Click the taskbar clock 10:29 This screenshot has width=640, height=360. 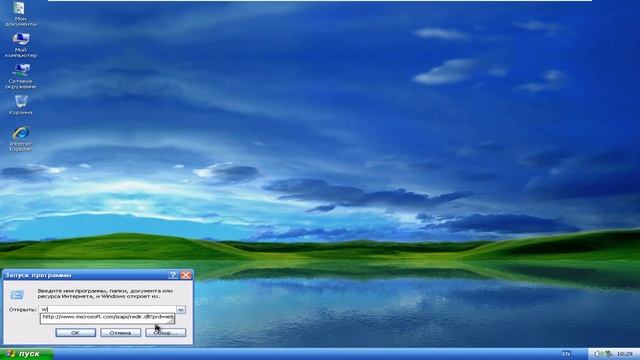click(x=625, y=354)
